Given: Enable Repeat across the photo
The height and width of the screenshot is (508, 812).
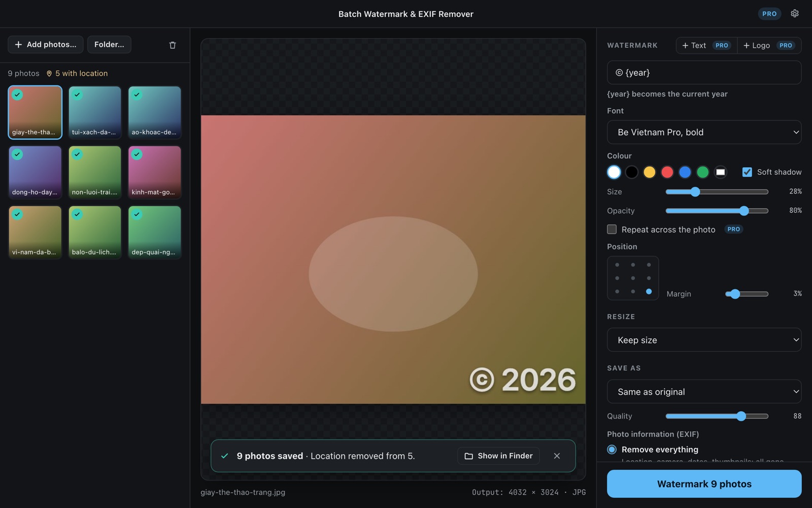Looking at the screenshot, I should [612, 230].
